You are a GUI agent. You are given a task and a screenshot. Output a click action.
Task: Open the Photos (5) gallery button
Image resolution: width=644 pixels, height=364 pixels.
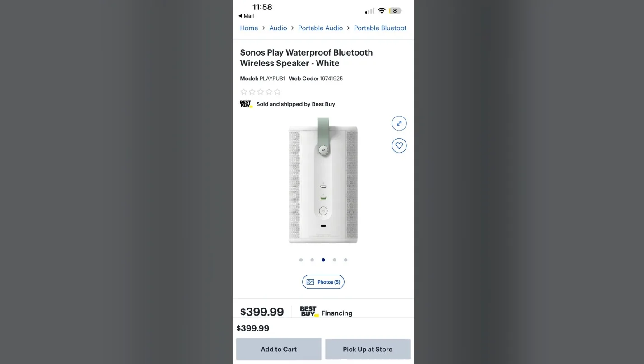pos(323,282)
